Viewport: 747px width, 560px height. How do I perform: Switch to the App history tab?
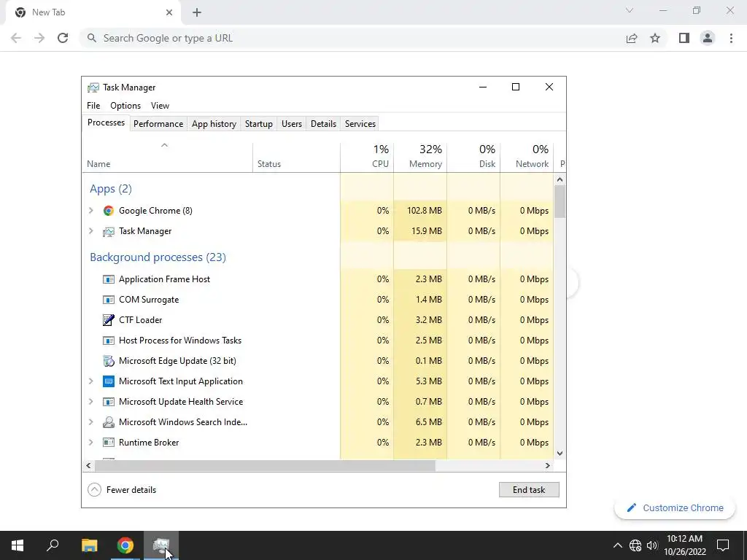(214, 124)
